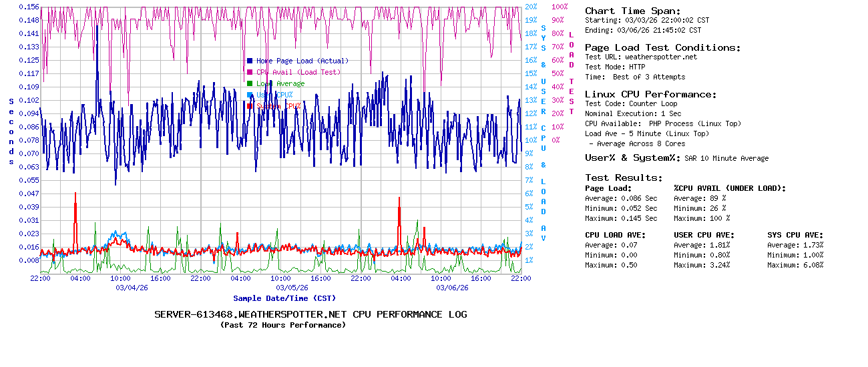Click the chart title SERVER-613468.WEATHERSPOTTER.NET CPU PERFORMANCE LOG
Viewport: 868px width, 367px height.
pyautogui.click(x=310, y=314)
